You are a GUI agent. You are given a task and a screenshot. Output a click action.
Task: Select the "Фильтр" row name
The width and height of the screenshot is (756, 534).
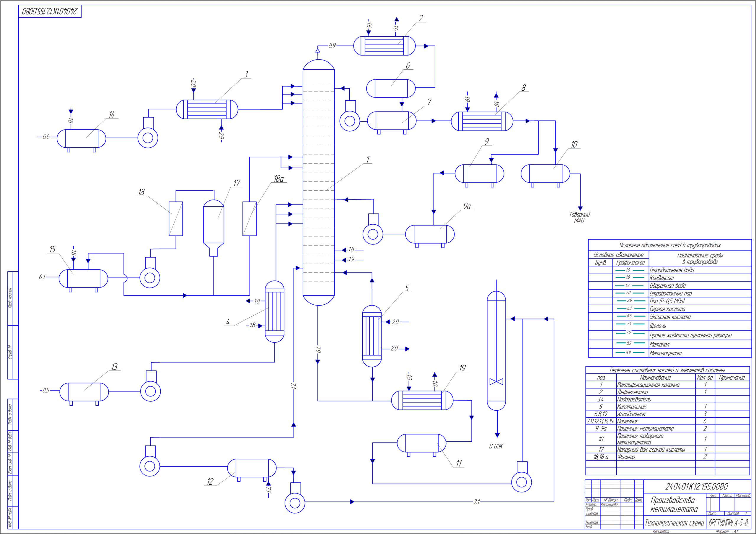point(626,457)
